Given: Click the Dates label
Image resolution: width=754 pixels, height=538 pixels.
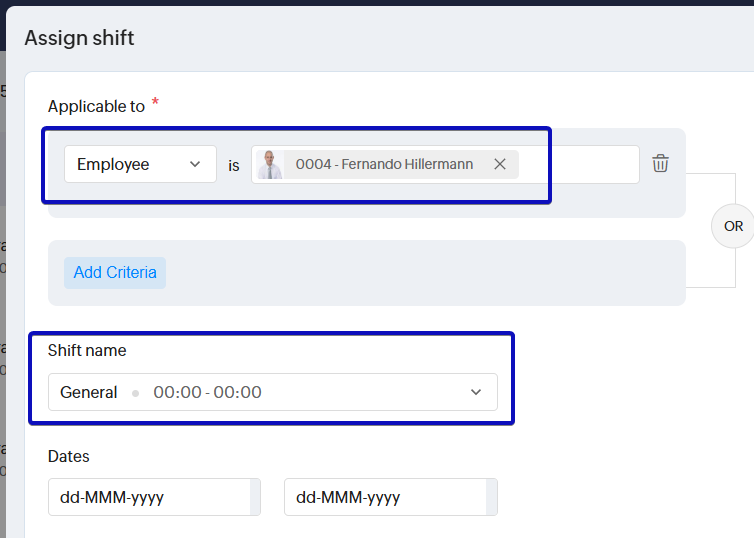Looking at the screenshot, I should [69, 456].
